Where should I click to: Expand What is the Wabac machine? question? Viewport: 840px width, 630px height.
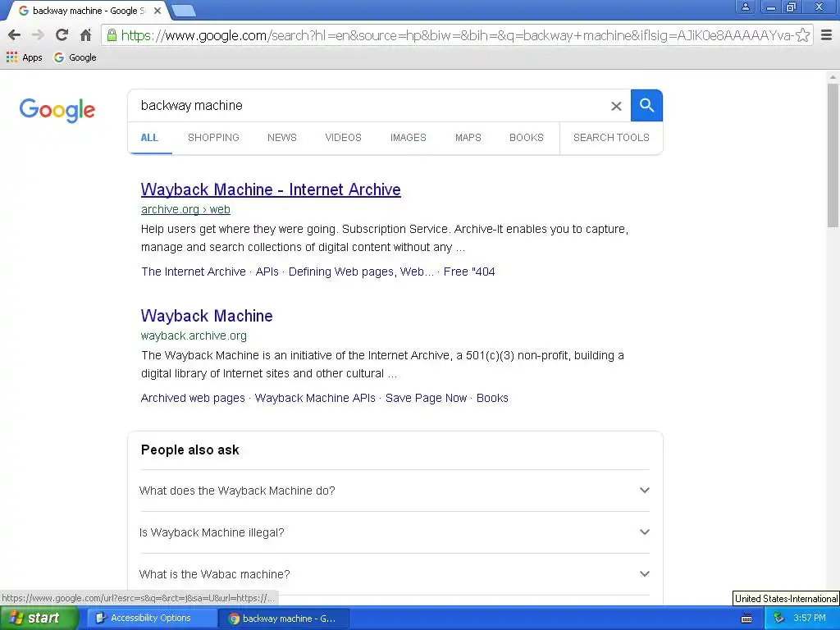[395, 574]
